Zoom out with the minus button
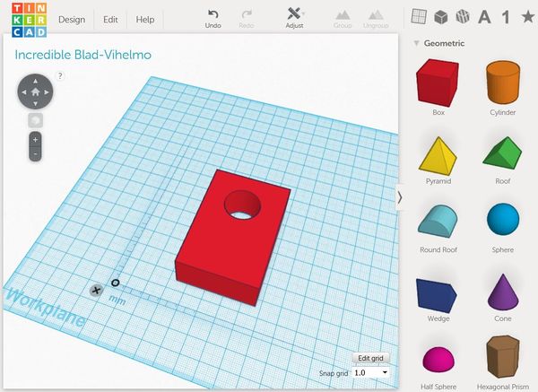 click(35, 154)
